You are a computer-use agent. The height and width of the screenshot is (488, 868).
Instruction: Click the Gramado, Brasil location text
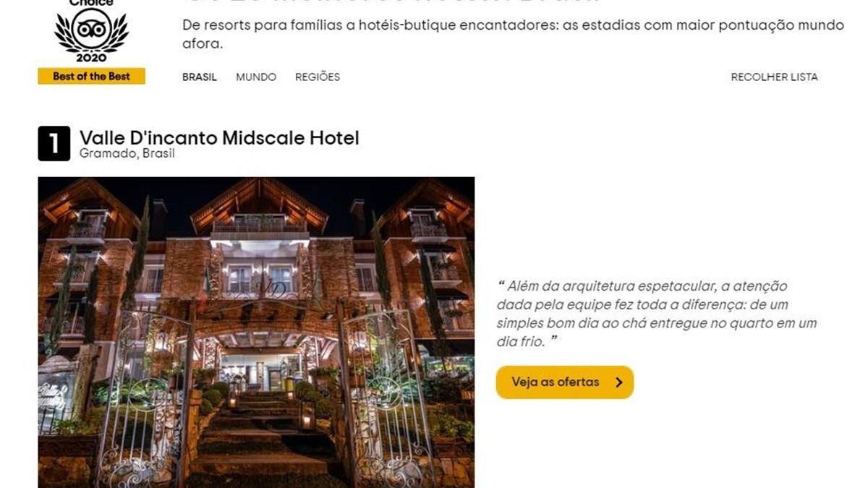coord(127,153)
